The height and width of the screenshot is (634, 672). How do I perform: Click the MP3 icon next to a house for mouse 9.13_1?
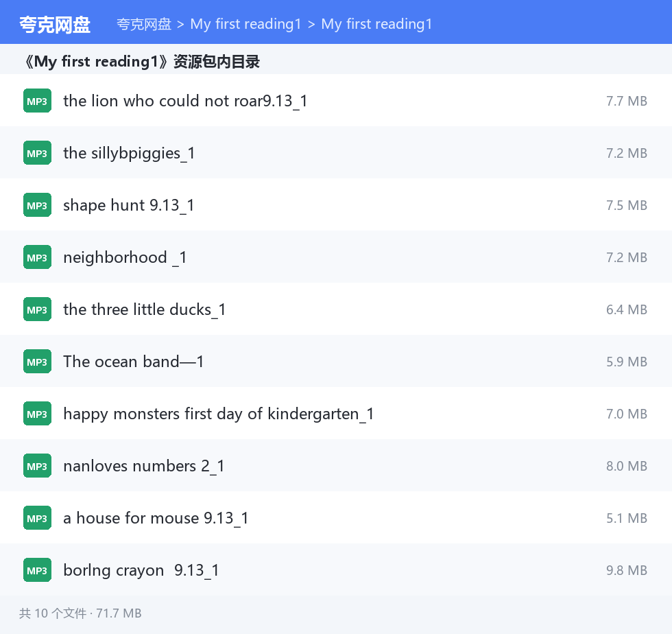37,518
